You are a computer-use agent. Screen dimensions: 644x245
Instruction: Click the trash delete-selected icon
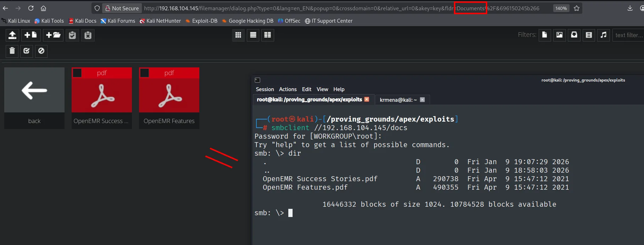pos(12,51)
